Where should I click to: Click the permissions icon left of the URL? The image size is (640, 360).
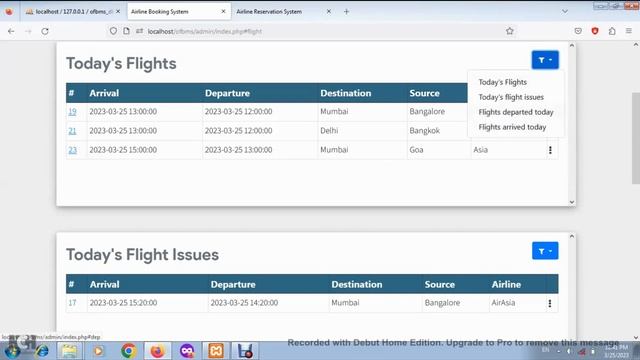click(x=140, y=31)
